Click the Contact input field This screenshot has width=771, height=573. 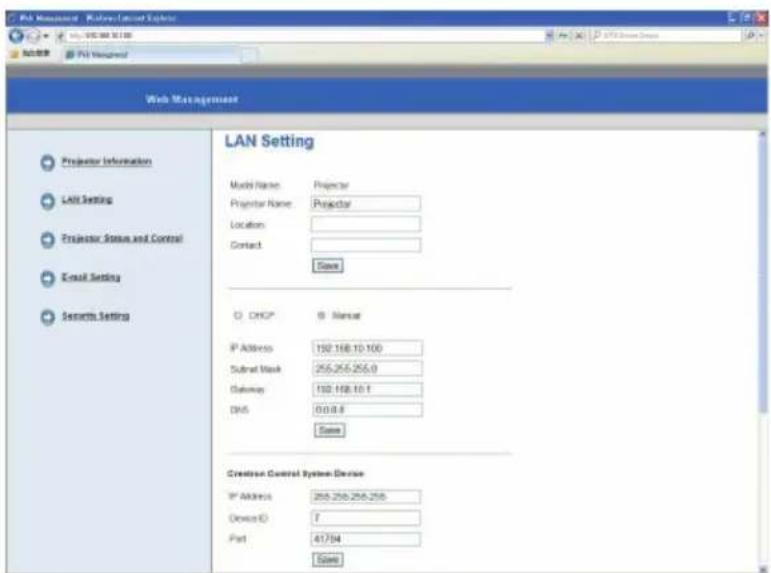(366, 245)
